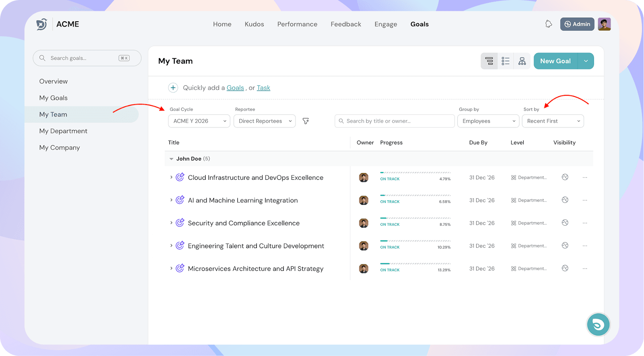This screenshot has height=356, width=644.
Task: Click the Engineering Talent goal progress bar
Action: [415, 241]
